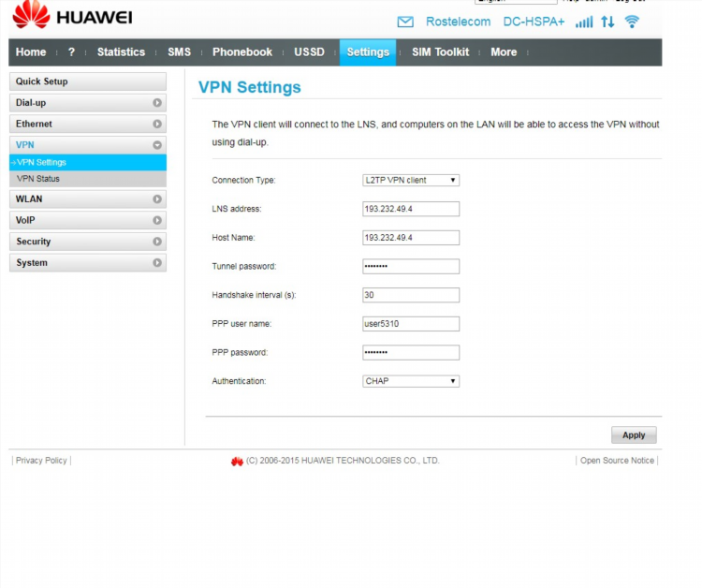Screen dimensions: 702x588
Task: Click the Rostelecom operator name
Action: coord(458,22)
